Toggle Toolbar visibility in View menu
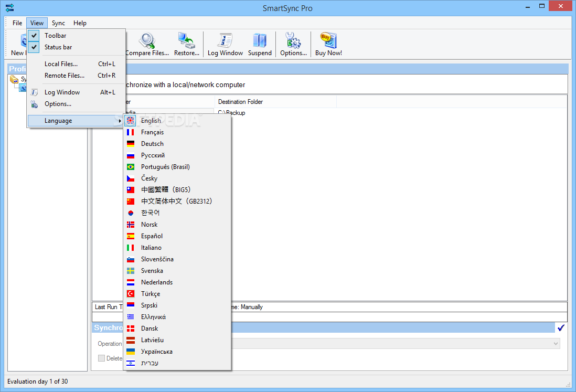The image size is (576, 392). (76, 36)
